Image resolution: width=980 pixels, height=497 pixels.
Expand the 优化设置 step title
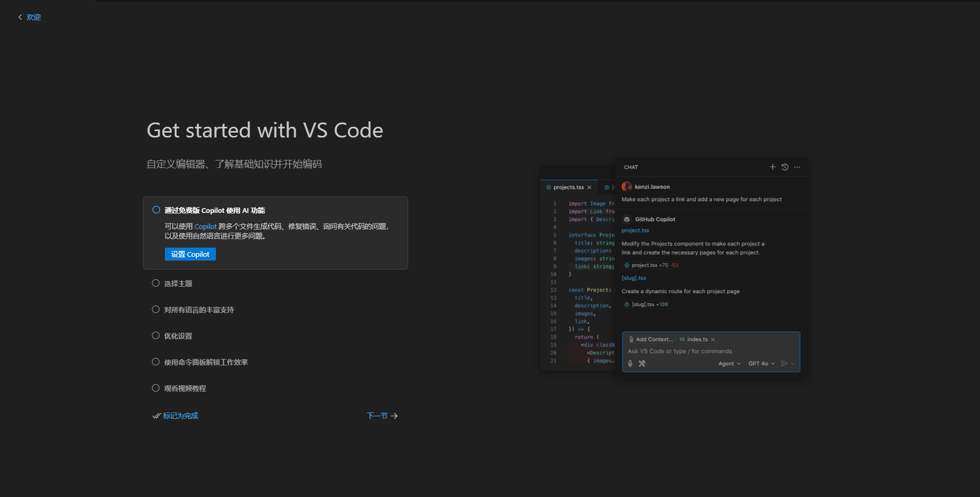(x=178, y=336)
